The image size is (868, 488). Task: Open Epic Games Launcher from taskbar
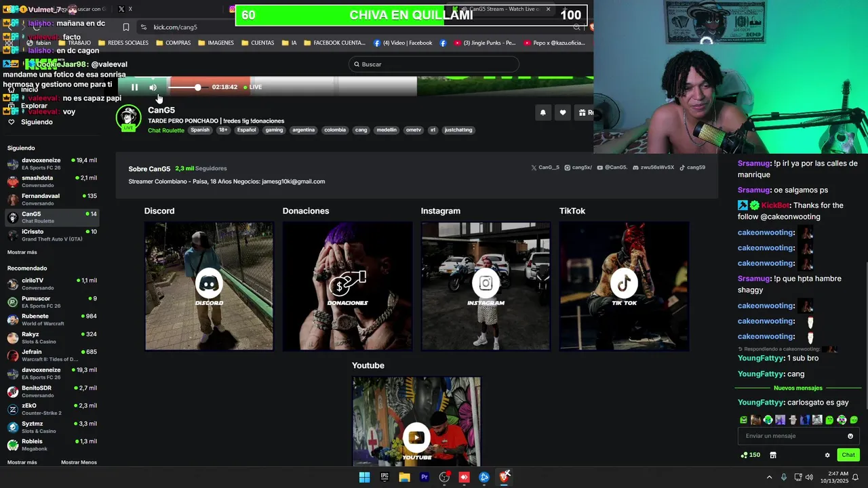pyautogui.click(x=384, y=477)
